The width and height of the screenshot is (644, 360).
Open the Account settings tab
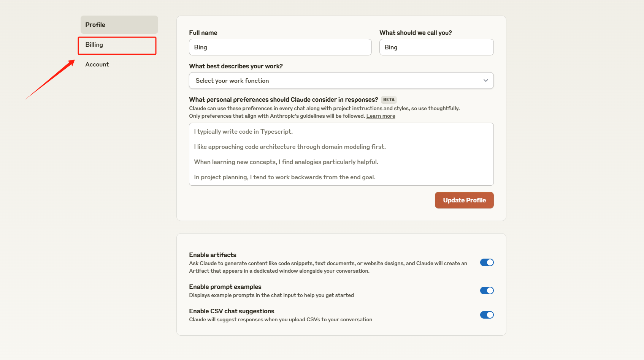pyautogui.click(x=97, y=65)
